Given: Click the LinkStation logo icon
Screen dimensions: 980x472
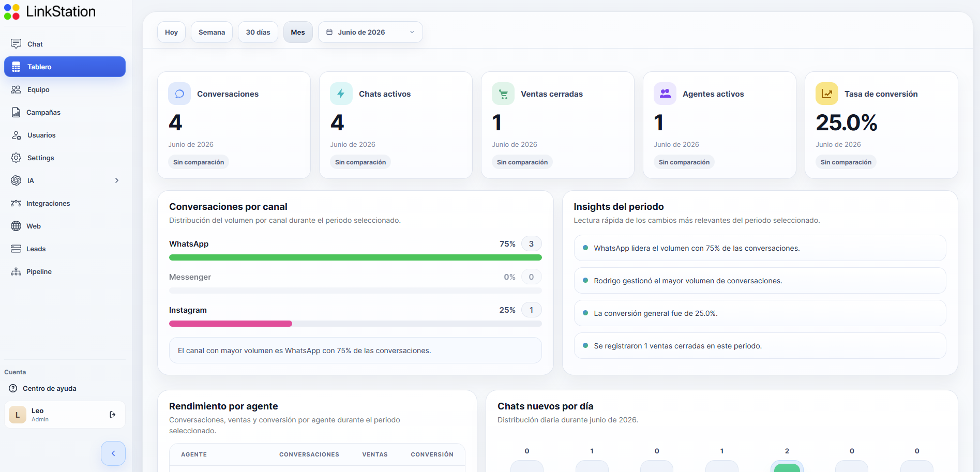Looking at the screenshot, I should (12, 11).
